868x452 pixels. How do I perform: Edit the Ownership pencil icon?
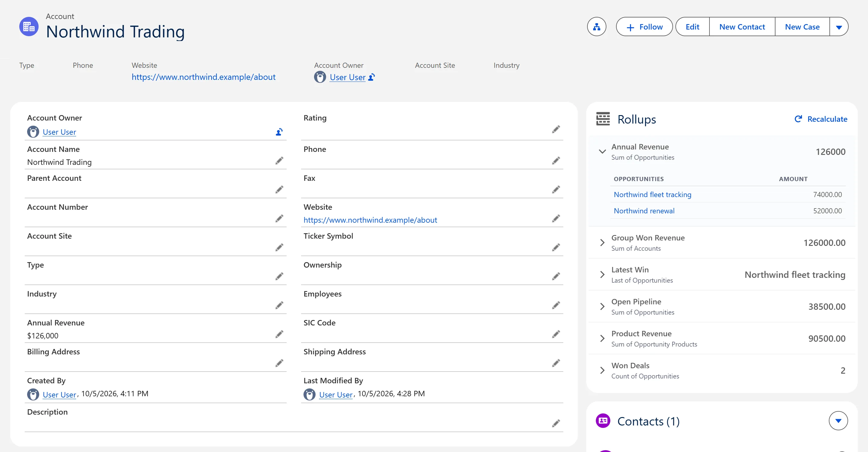556,277
